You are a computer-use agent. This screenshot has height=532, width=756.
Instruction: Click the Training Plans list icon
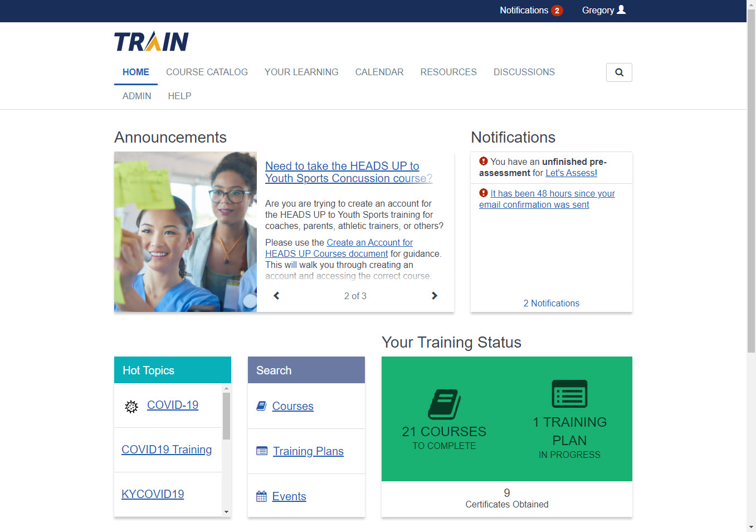[x=262, y=451]
